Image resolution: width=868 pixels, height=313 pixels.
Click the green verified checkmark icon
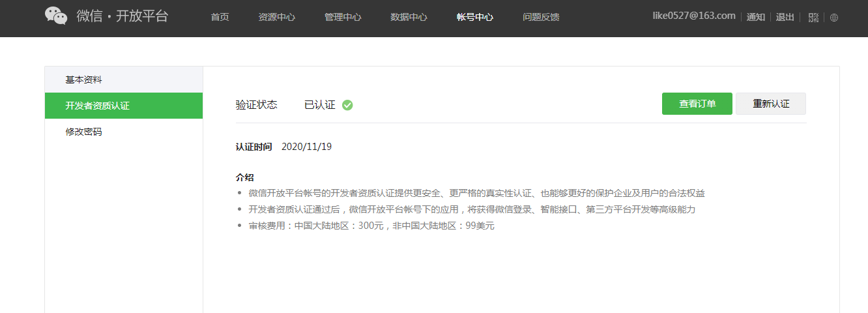(x=347, y=105)
